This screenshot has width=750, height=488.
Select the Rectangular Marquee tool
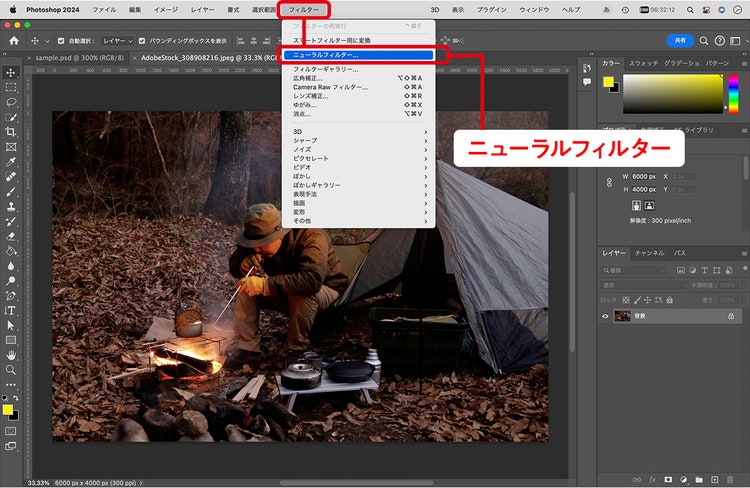pos(11,88)
